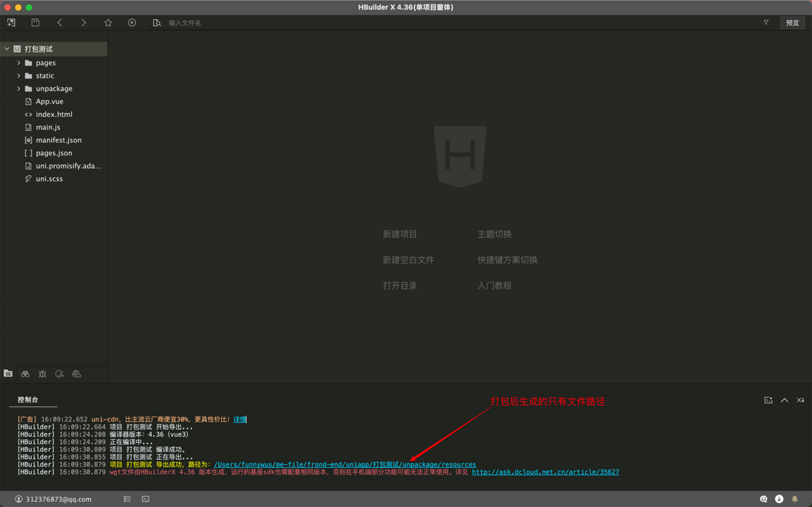
Task: Click the file search icon in toolbar
Action: click(156, 23)
